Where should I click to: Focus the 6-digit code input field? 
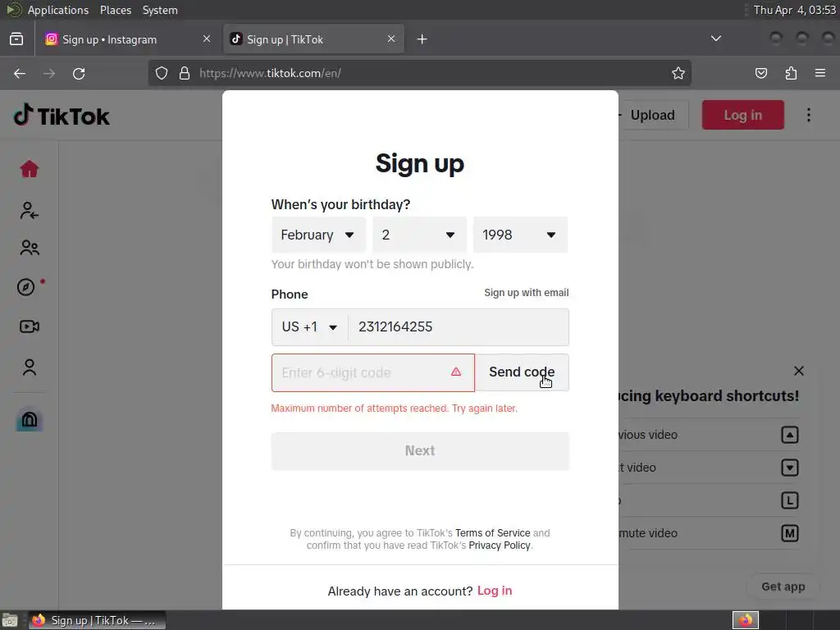point(373,372)
